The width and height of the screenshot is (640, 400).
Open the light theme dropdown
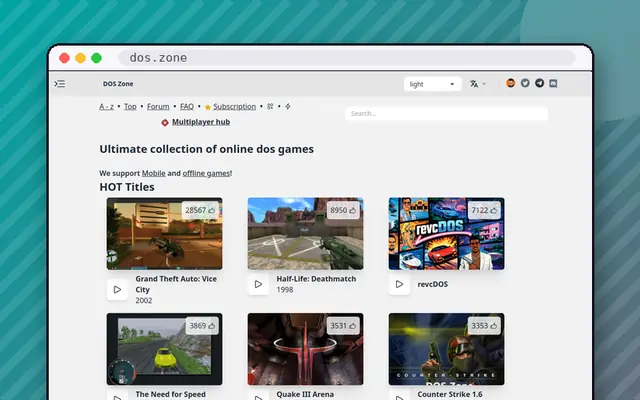click(x=433, y=84)
